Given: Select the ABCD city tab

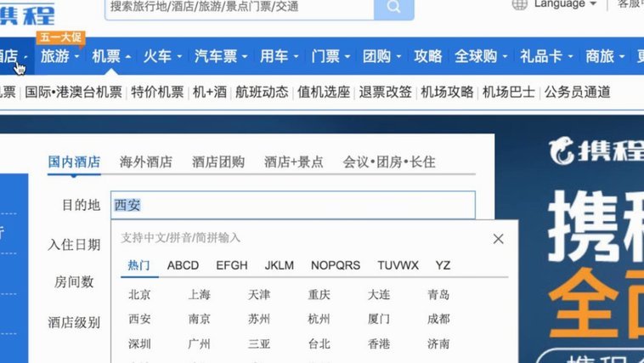Looking at the screenshot, I should pyautogui.click(x=183, y=265).
